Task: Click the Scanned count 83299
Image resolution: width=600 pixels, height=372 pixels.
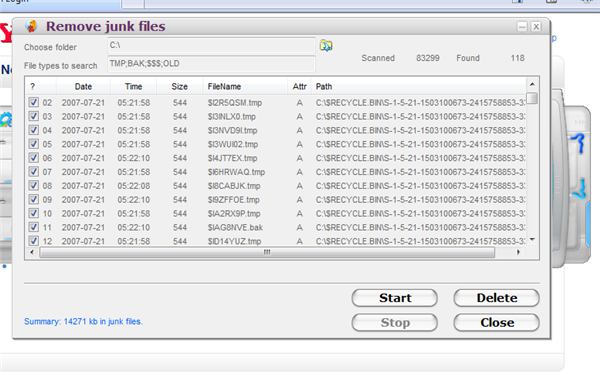Action: (x=427, y=58)
